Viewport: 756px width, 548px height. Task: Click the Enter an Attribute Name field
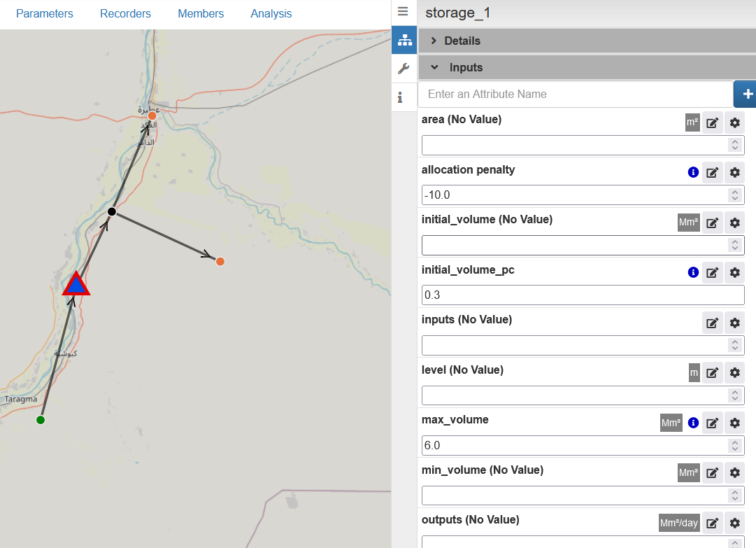575,94
